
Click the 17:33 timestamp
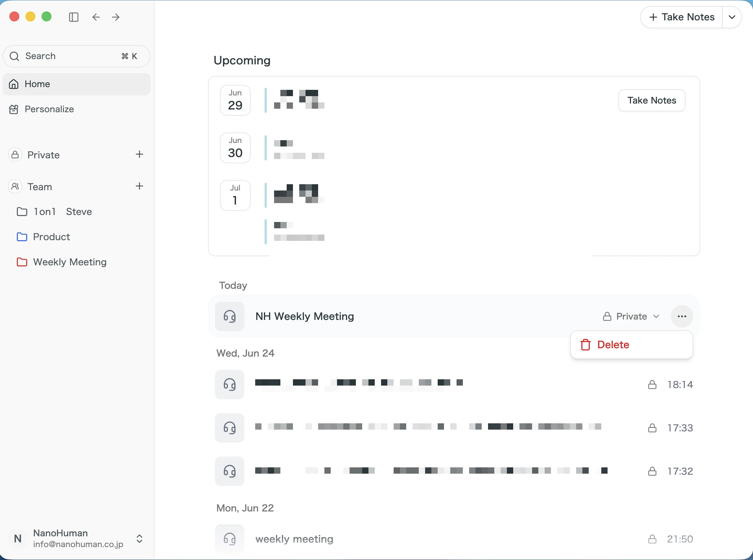[x=680, y=428]
